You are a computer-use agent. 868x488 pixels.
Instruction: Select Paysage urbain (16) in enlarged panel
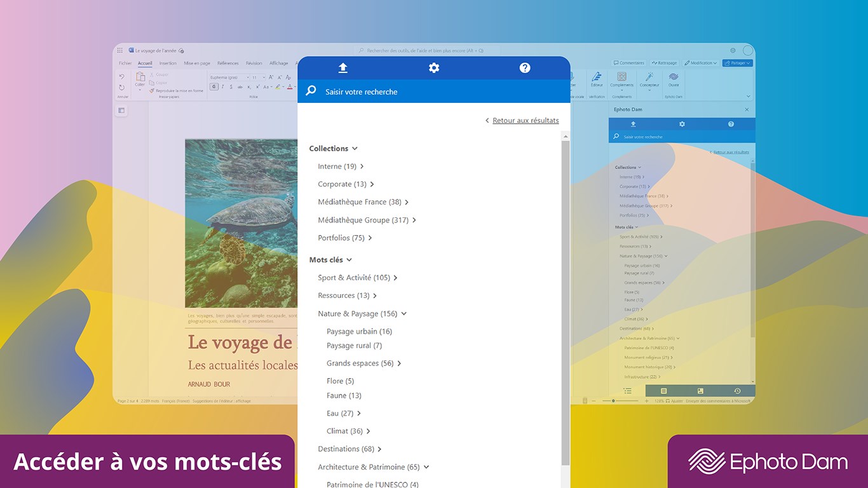point(359,331)
